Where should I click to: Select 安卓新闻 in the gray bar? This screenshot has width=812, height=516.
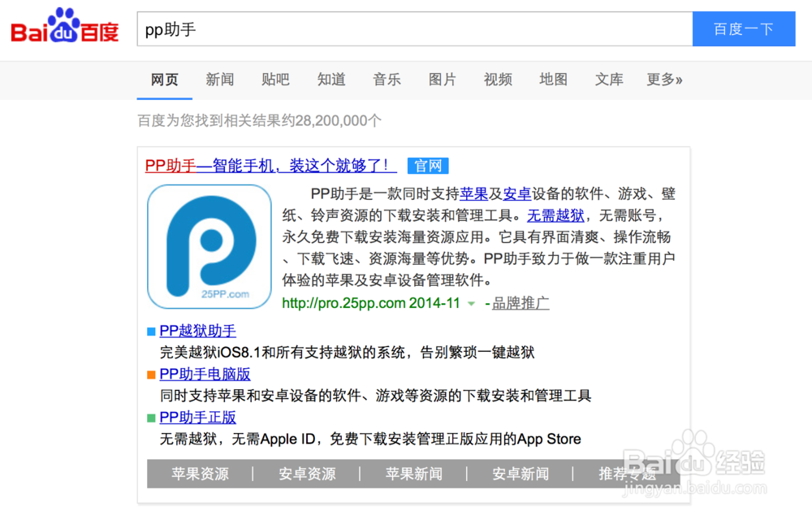(520, 474)
